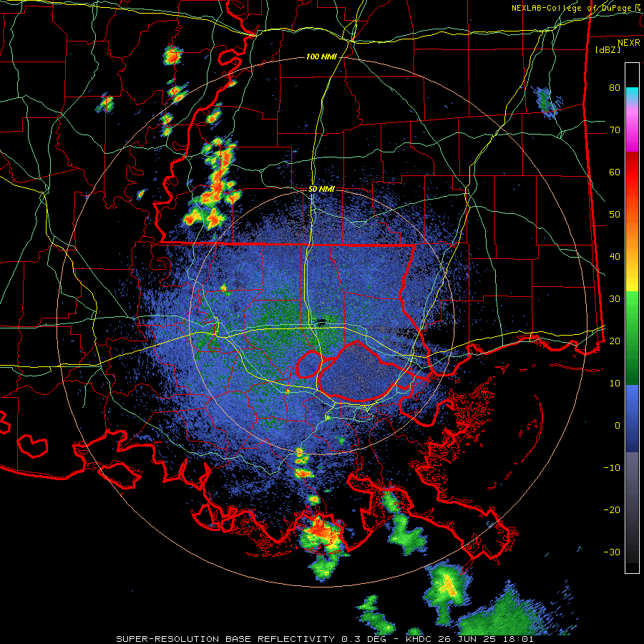The width and height of the screenshot is (644, 644).
Task: Click the -20 value on the color scale
Action: point(612,510)
